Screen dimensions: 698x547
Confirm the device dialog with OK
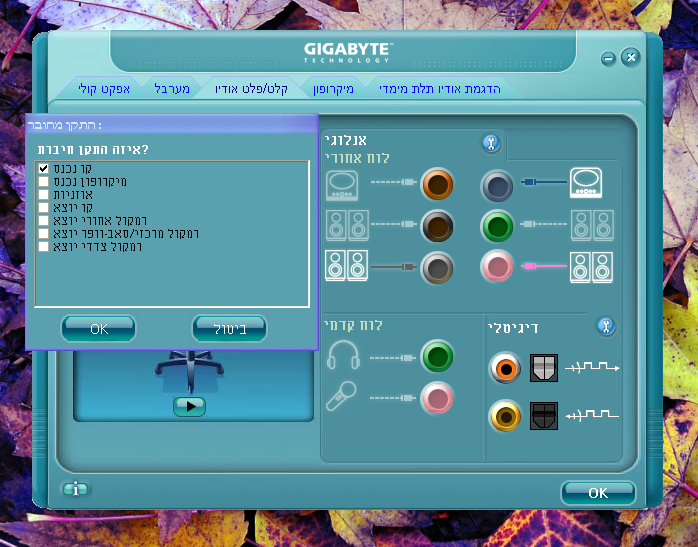click(98, 329)
